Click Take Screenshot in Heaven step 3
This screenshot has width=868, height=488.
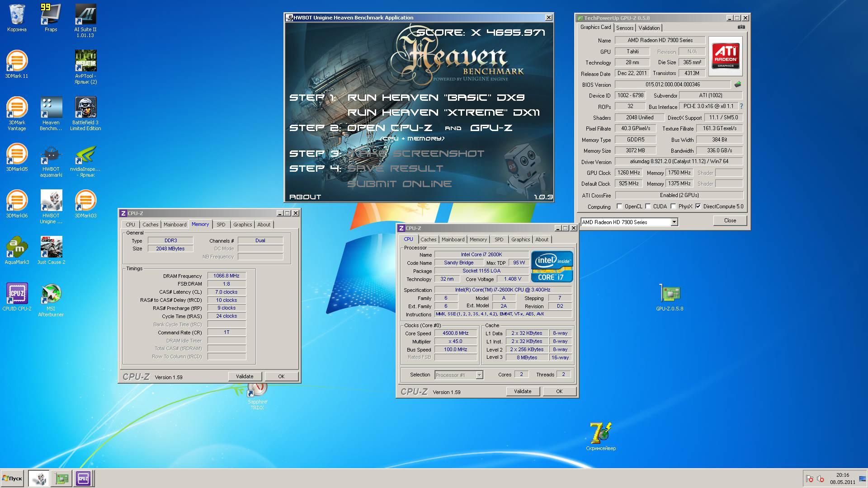click(x=415, y=154)
